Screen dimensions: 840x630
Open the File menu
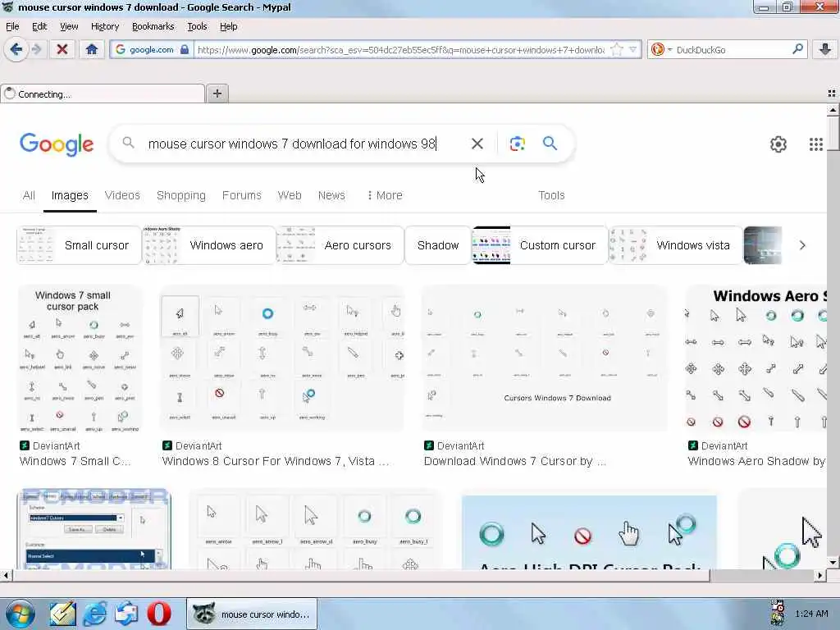point(12,26)
